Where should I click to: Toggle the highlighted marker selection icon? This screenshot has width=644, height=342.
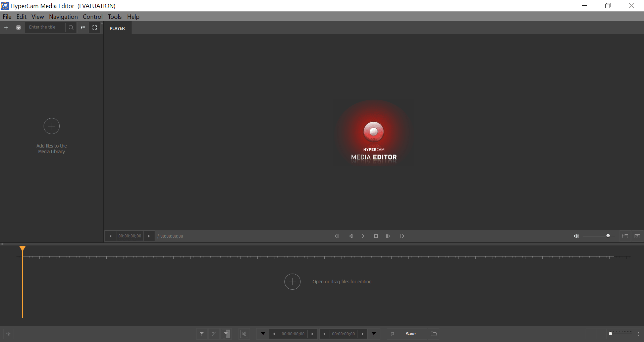pyautogui.click(x=226, y=334)
